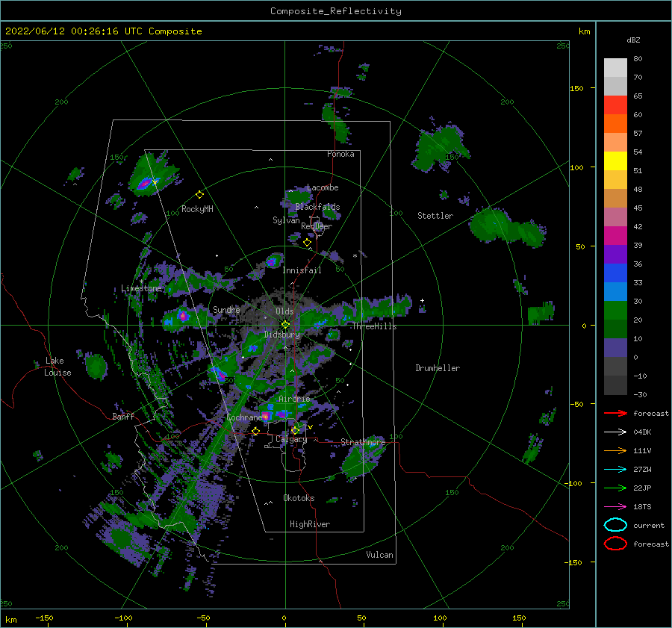Click the Lacombe city label
This screenshot has width=672, height=628.
tap(323, 187)
